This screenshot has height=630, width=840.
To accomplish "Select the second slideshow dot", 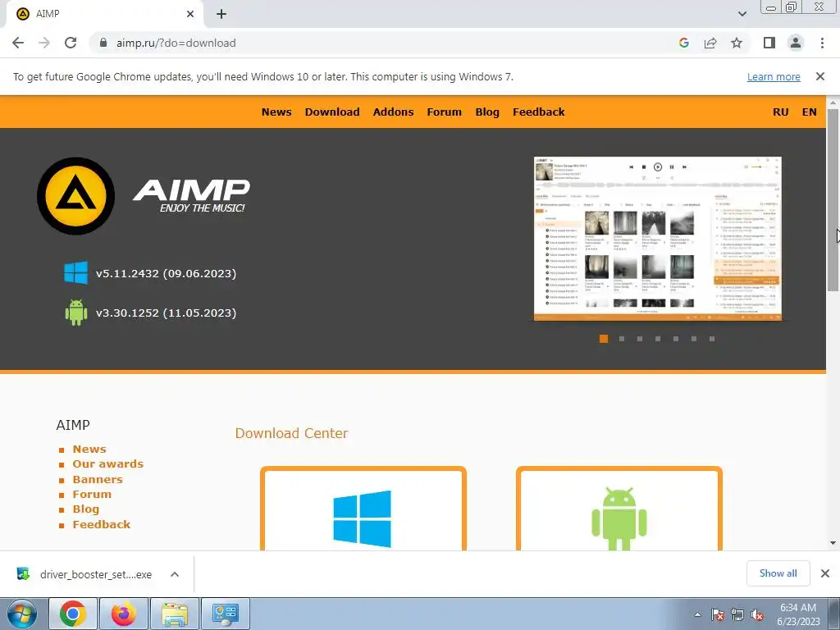I will point(622,339).
